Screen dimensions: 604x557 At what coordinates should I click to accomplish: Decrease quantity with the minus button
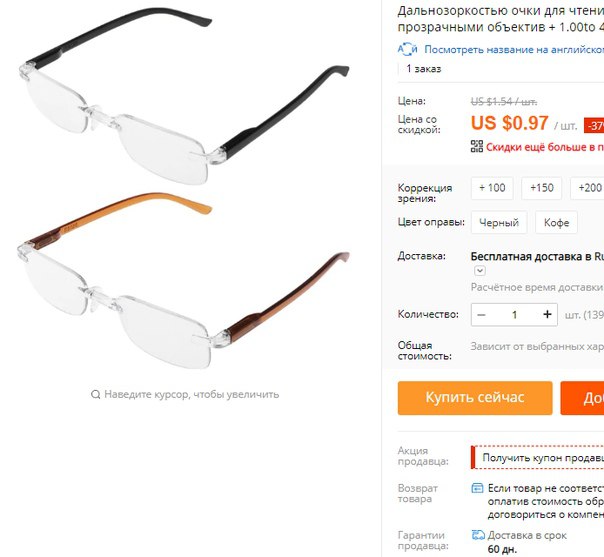point(481,315)
